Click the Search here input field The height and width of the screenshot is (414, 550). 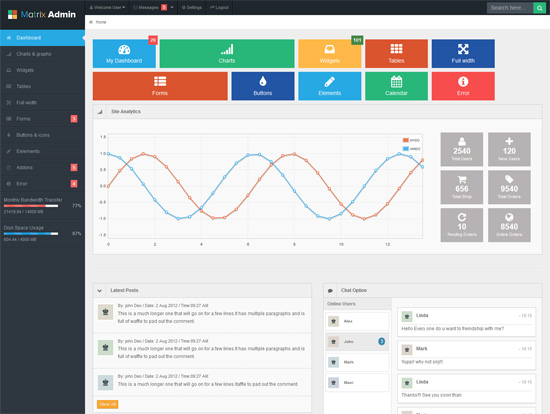510,8
